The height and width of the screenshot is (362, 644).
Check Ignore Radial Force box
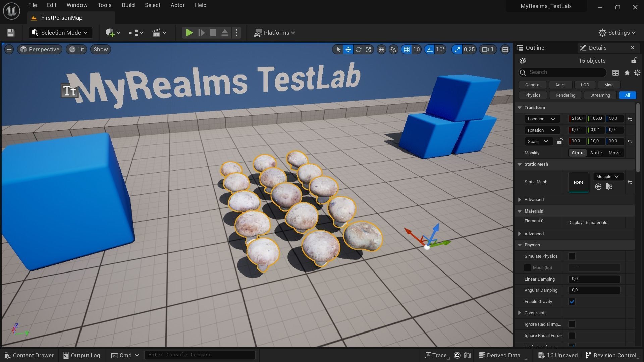[572, 336]
